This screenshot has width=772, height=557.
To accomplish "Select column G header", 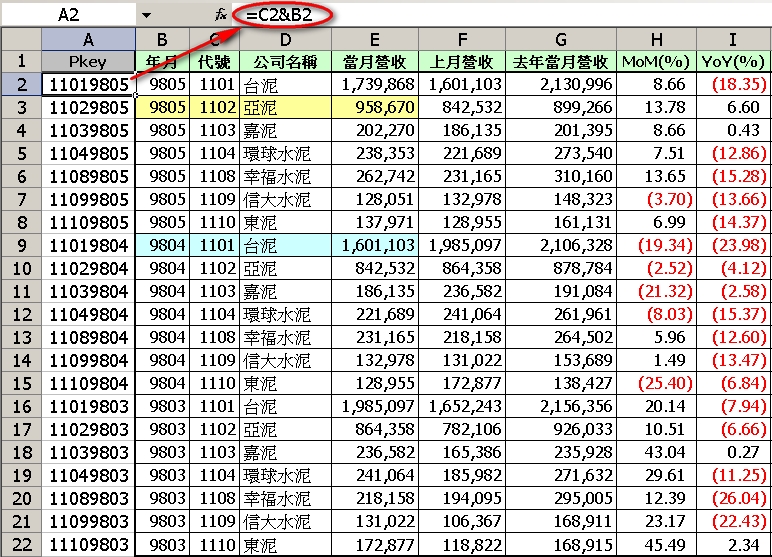I will pyautogui.click(x=561, y=39).
